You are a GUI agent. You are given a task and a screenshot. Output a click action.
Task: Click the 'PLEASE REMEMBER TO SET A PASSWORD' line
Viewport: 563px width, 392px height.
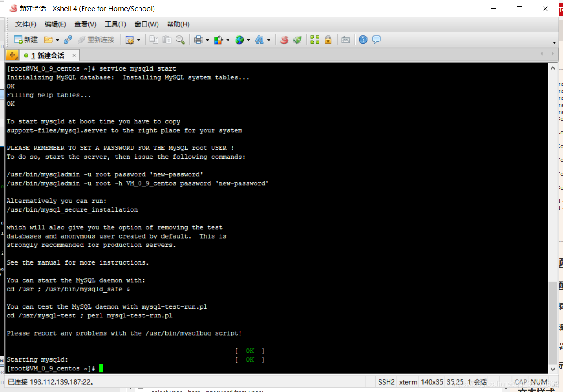120,148
